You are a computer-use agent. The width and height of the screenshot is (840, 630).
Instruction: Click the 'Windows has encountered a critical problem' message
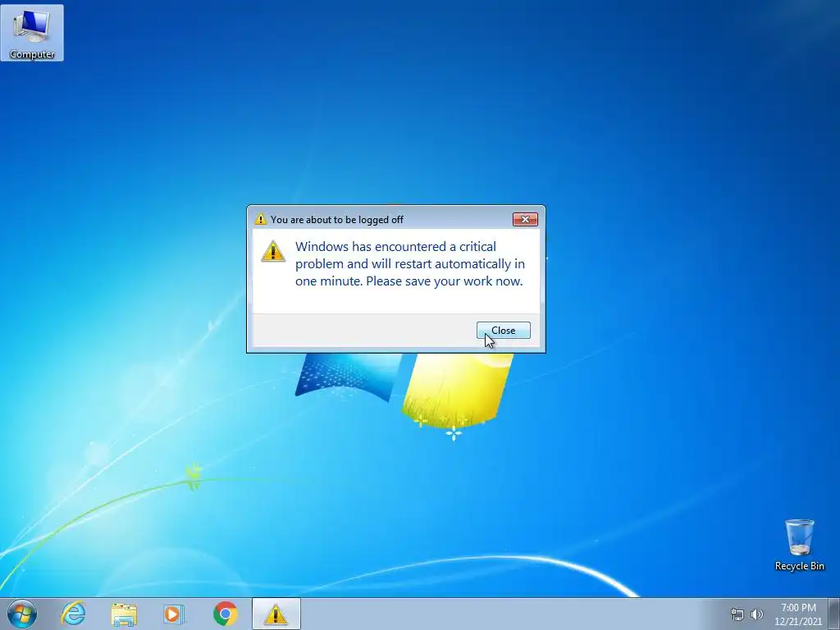coord(410,263)
